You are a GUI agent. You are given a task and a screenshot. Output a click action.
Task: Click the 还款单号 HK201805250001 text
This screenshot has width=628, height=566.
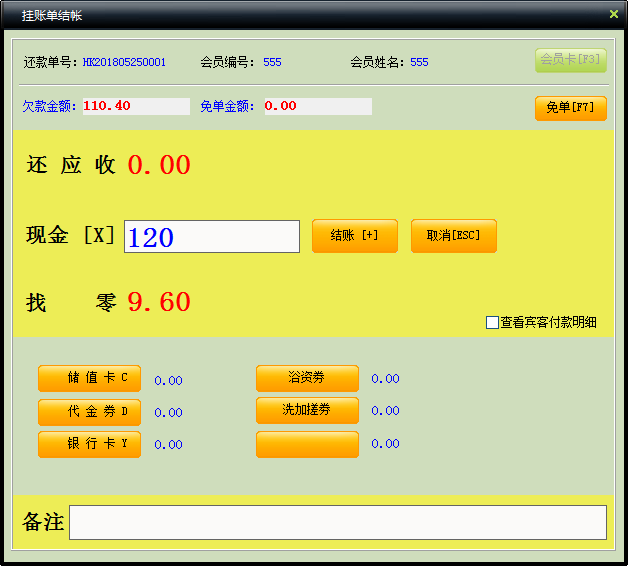click(124, 62)
